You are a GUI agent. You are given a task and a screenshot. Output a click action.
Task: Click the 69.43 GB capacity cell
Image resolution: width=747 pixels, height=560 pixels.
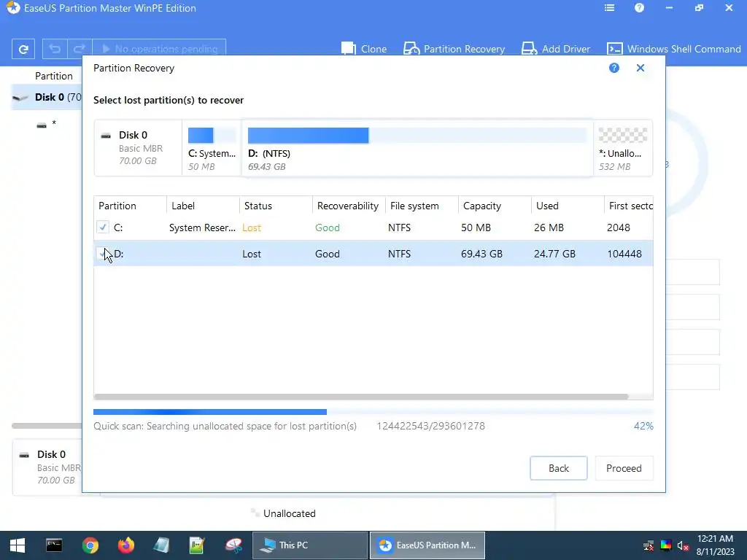tap(481, 254)
